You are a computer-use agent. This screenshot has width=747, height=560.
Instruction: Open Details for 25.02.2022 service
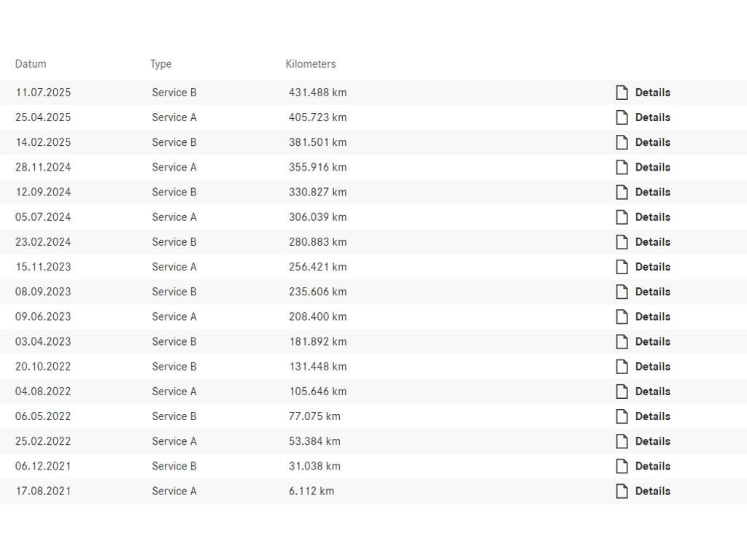(652, 441)
